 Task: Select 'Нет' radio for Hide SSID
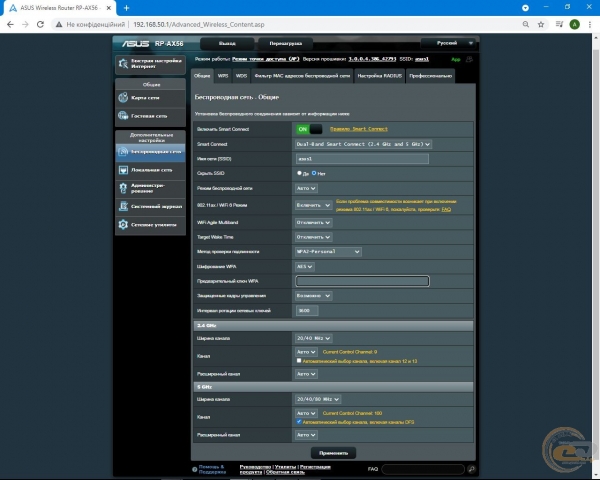314,173
